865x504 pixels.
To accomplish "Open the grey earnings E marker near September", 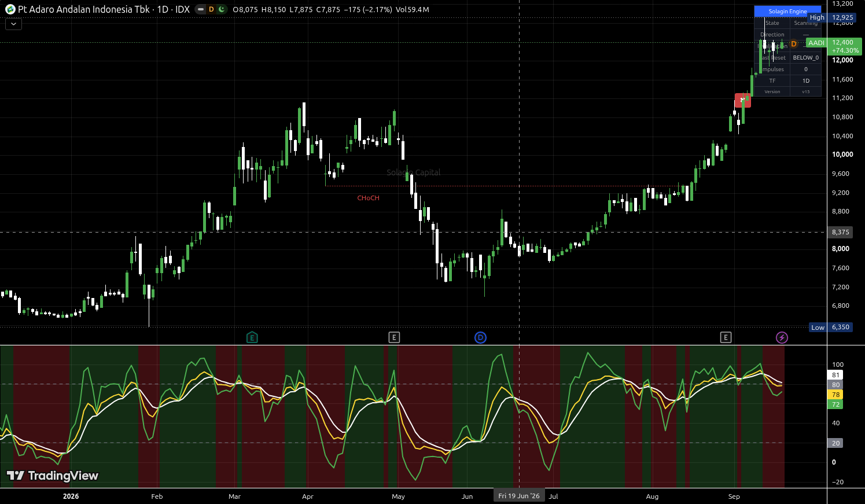I will (x=726, y=337).
